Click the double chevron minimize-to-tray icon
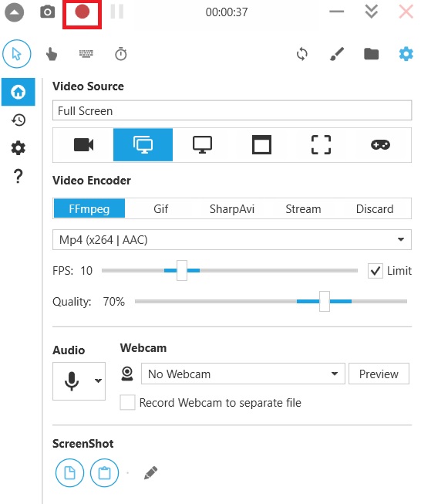 click(x=371, y=12)
